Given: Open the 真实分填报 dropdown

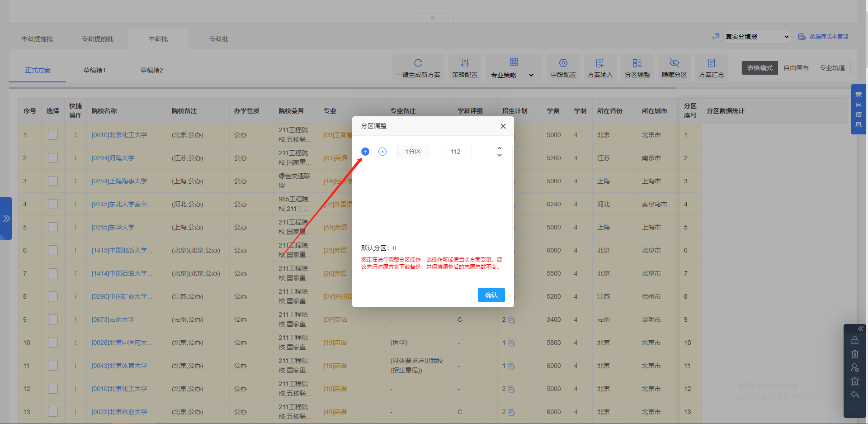Looking at the screenshot, I should pyautogui.click(x=756, y=37).
